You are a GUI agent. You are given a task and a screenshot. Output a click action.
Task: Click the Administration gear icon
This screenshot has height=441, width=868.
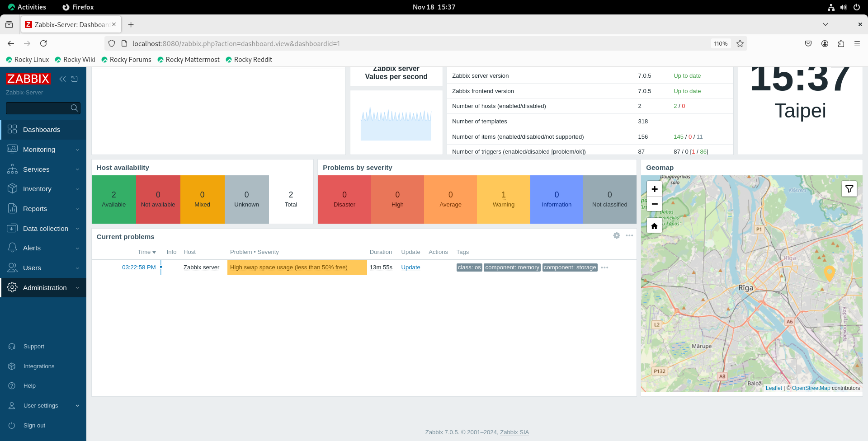point(12,287)
